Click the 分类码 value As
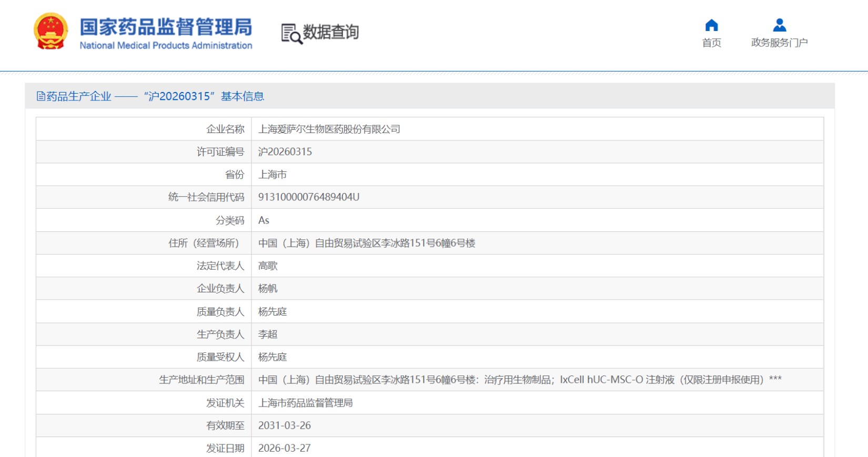This screenshot has height=457, width=868. click(264, 220)
